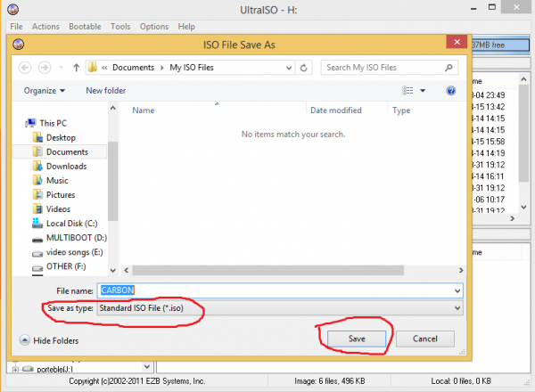Click the Up one level arrow
The image size is (535, 392).
pos(76,68)
